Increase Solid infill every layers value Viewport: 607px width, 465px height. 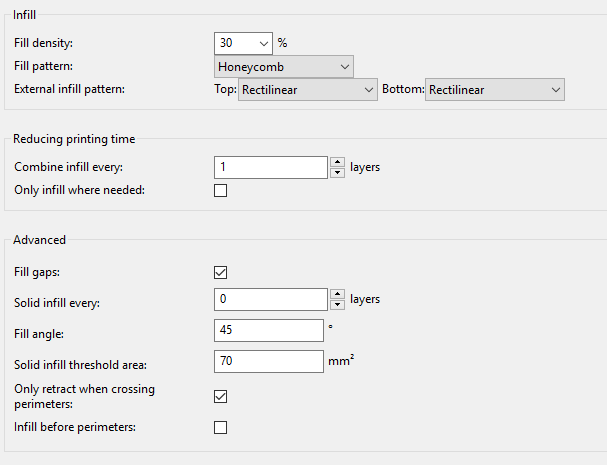[x=338, y=294]
